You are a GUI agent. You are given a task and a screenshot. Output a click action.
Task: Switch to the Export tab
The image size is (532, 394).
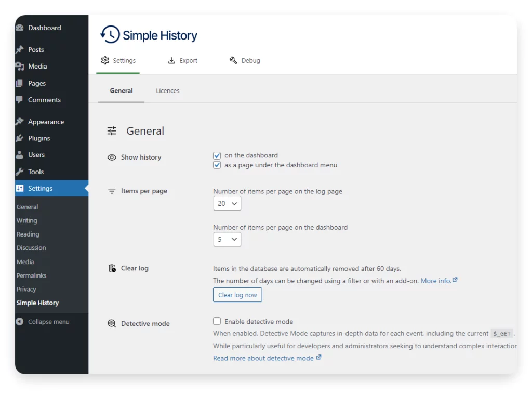pyautogui.click(x=182, y=61)
